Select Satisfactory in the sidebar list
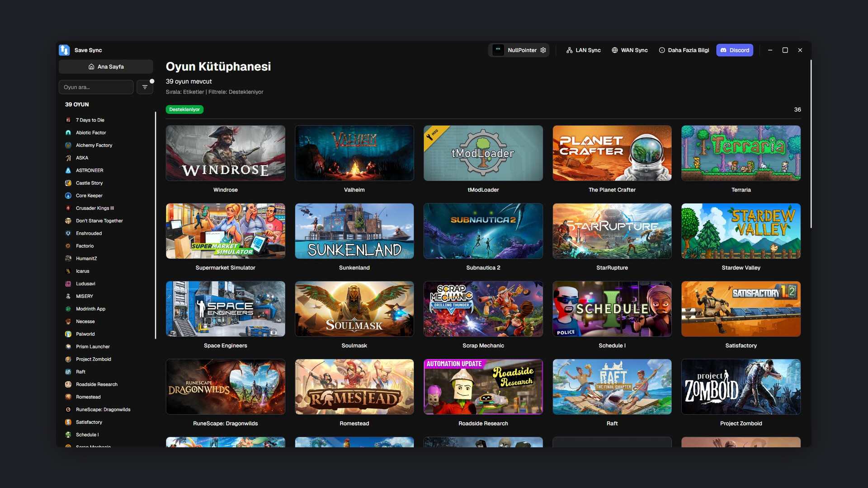868x488 pixels. click(107, 422)
